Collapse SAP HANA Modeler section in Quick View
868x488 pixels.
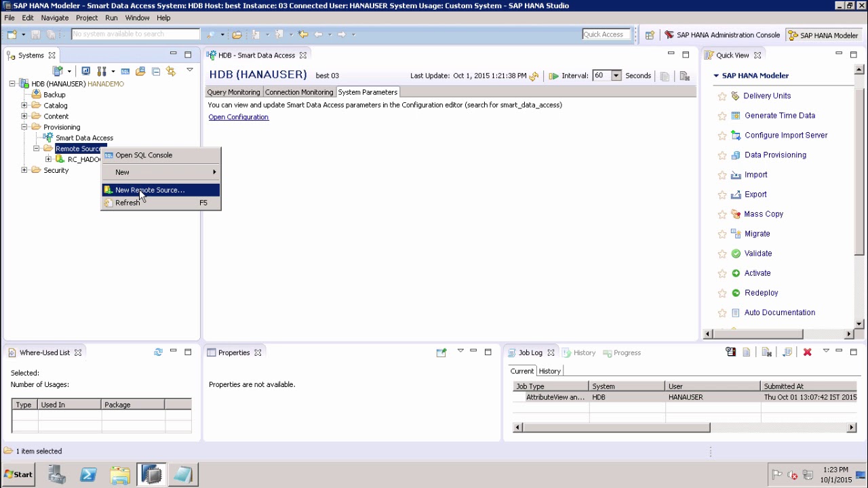point(716,76)
